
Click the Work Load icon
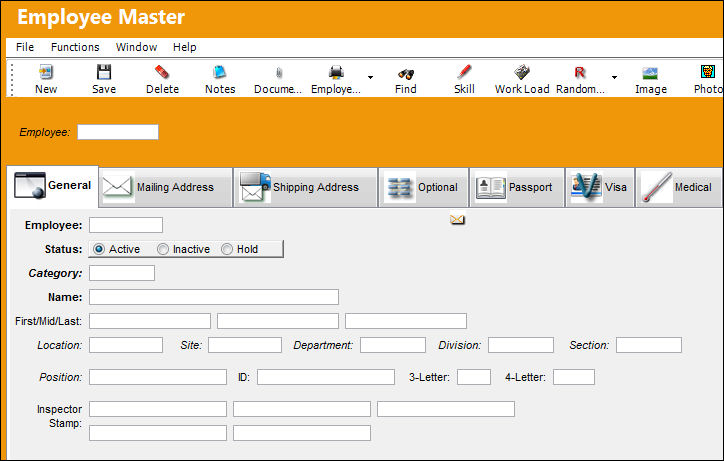pyautogui.click(x=522, y=73)
